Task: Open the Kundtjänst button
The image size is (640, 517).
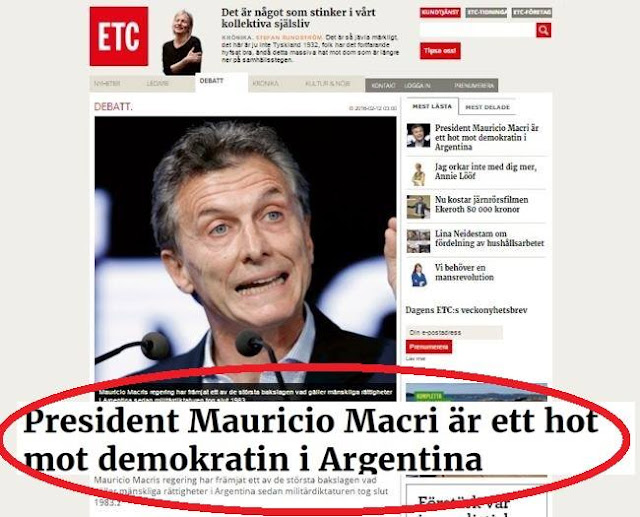Action: click(440, 13)
